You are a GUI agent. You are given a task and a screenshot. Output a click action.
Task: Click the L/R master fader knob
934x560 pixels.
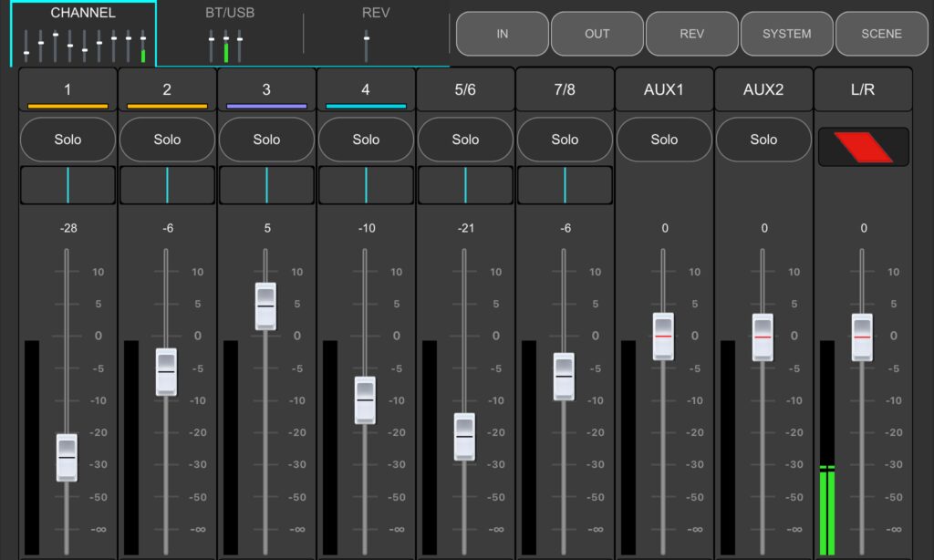point(862,336)
